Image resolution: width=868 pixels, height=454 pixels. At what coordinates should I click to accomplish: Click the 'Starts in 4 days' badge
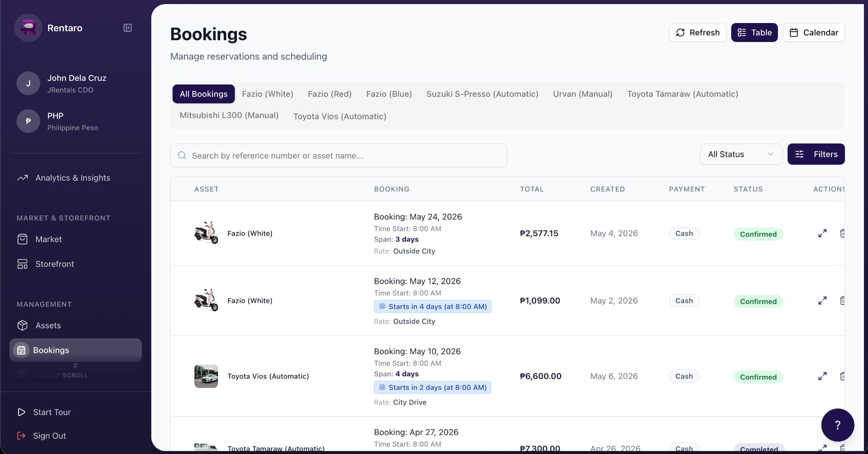[433, 307]
